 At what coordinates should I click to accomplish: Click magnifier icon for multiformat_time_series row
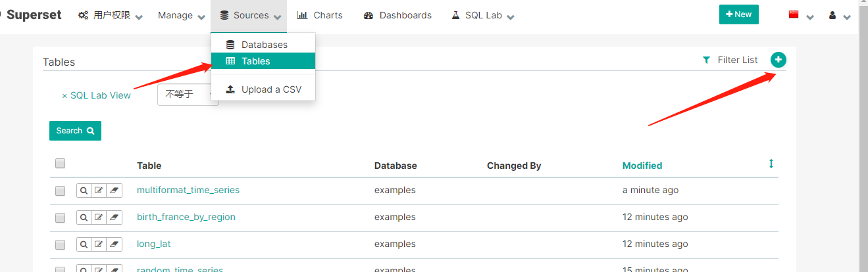click(84, 191)
